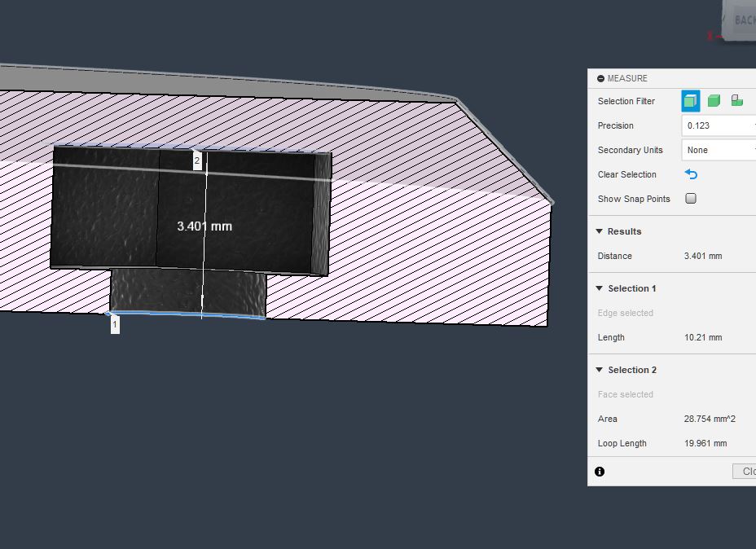Click the 3.401 mm dimension label
The width and height of the screenshot is (756, 549).
[204, 226]
